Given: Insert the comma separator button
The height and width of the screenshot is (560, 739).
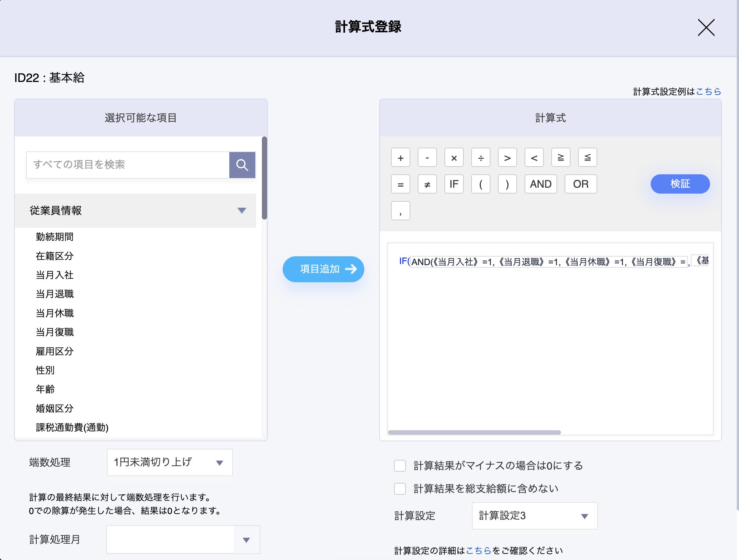Looking at the screenshot, I should pos(400,211).
